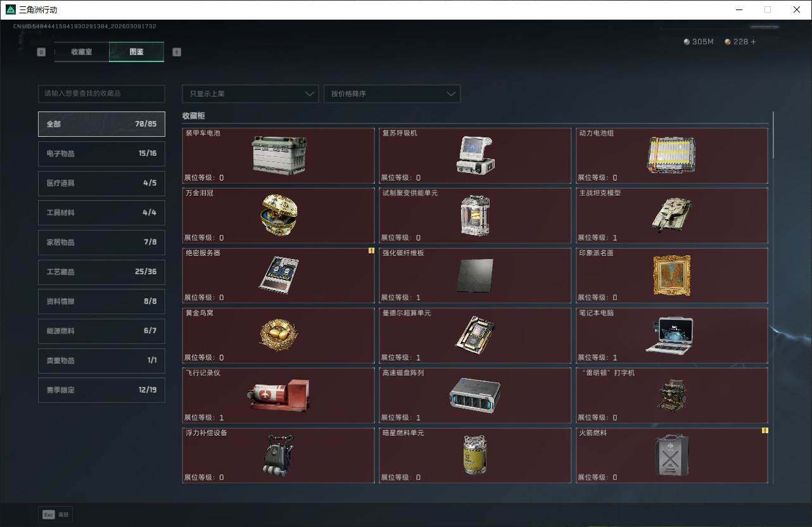Click the collection search input field
The height and width of the screenshot is (527, 812).
(101, 93)
